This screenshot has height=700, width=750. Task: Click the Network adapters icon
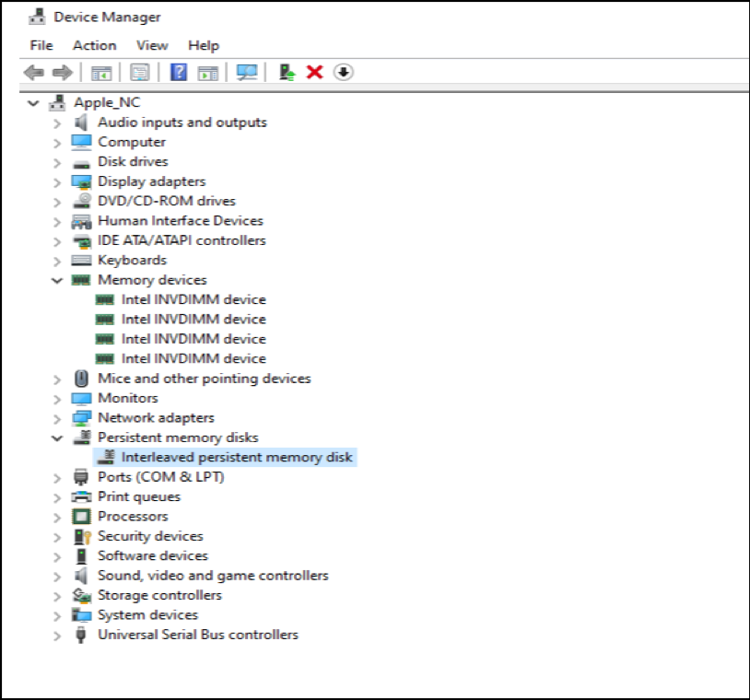point(81,418)
